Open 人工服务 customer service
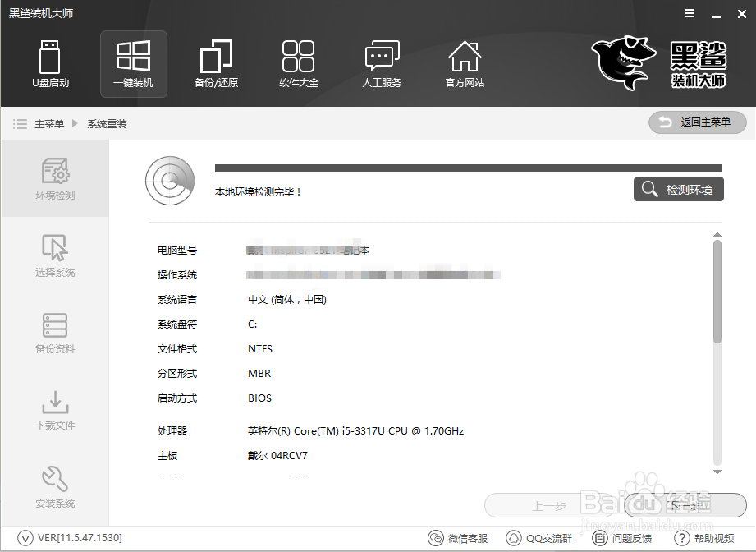 [x=382, y=64]
